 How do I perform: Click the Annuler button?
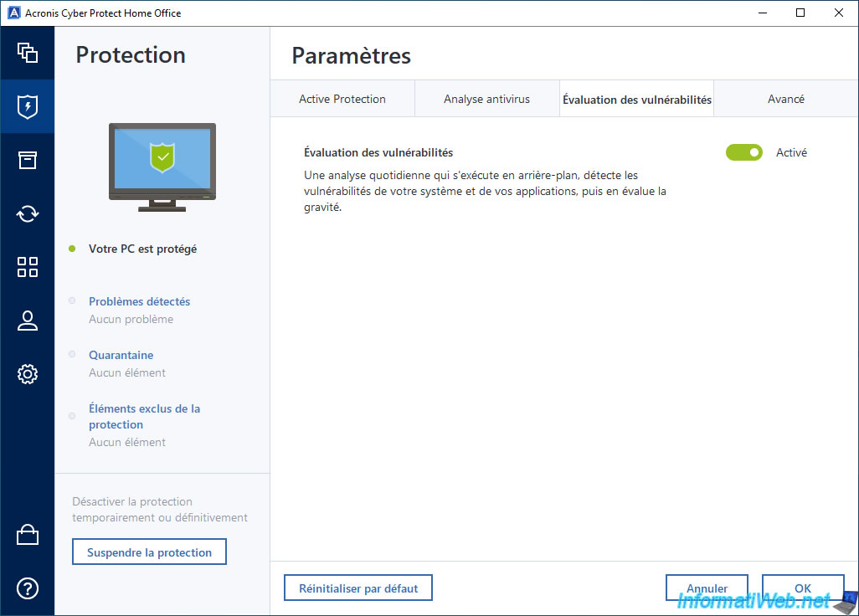707,588
